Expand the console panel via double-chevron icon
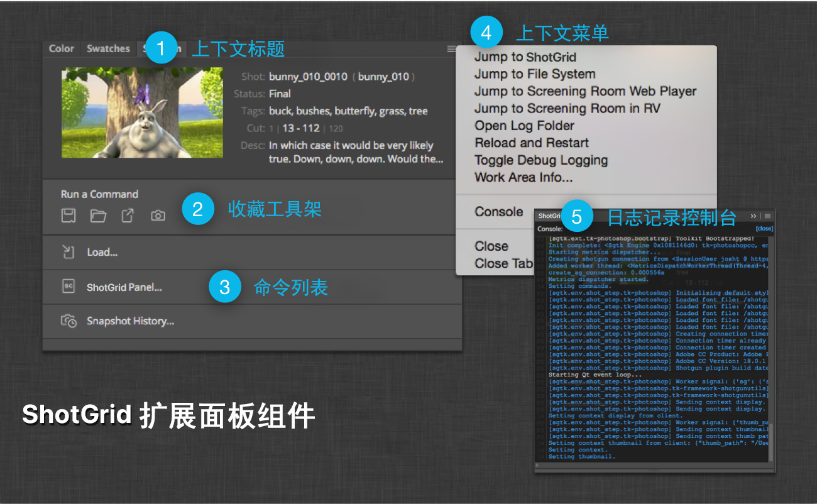The height and width of the screenshot is (504, 817). click(754, 216)
